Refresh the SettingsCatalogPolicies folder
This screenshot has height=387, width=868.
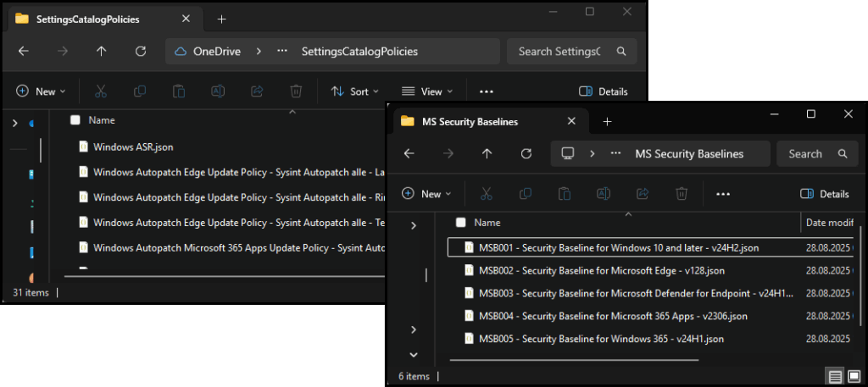click(x=141, y=52)
